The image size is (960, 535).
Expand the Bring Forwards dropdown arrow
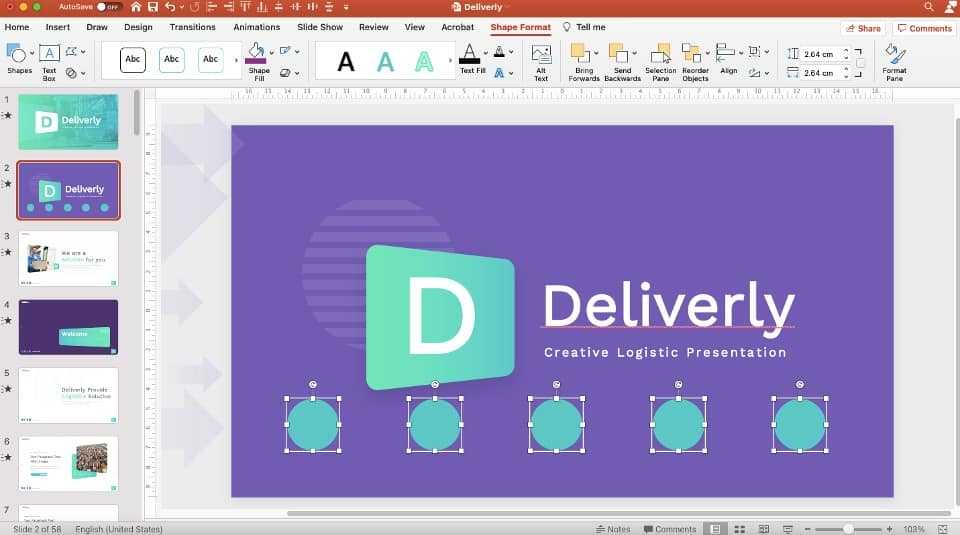point(597,51)
